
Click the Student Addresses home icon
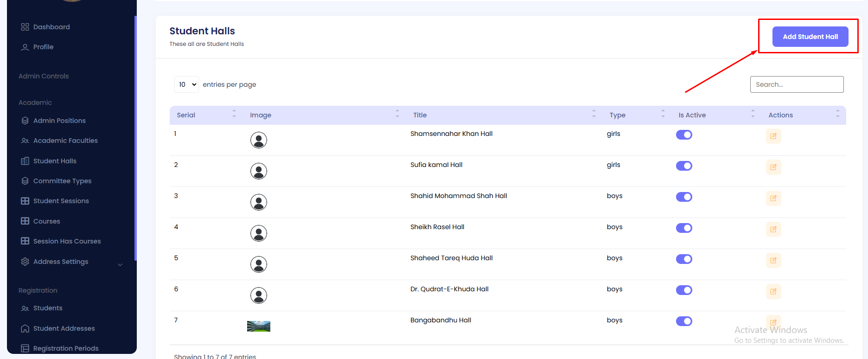pos(25,328)
